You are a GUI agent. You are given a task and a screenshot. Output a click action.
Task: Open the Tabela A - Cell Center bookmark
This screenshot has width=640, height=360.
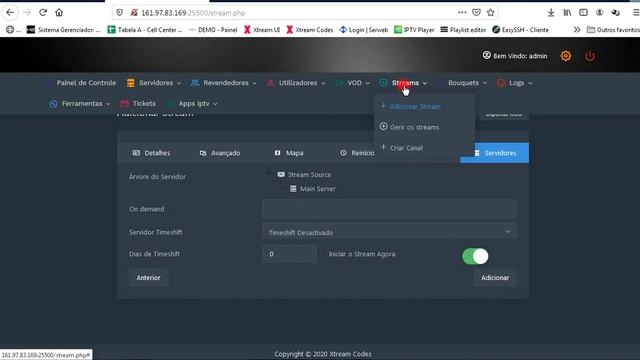click(145, 29)
